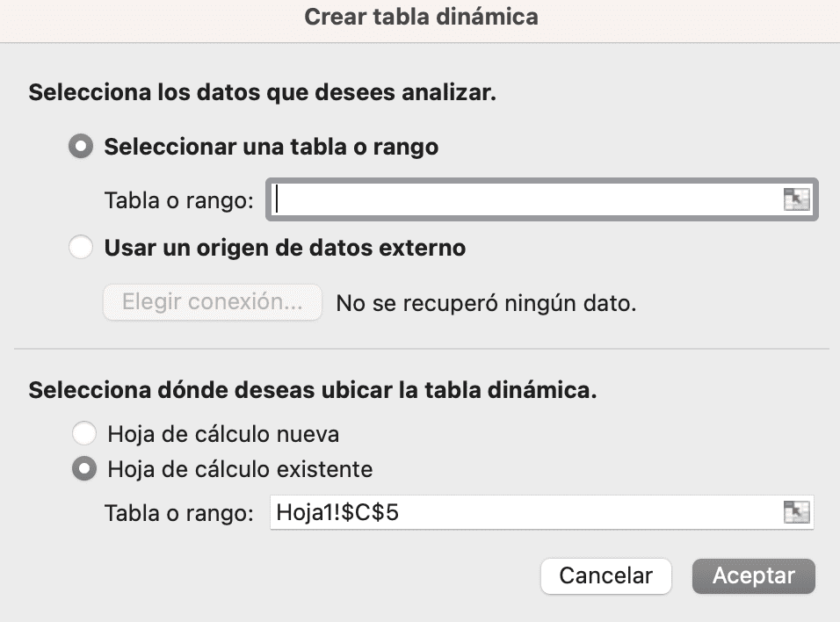Click the Aceptar button

click(x=753, y=576)
